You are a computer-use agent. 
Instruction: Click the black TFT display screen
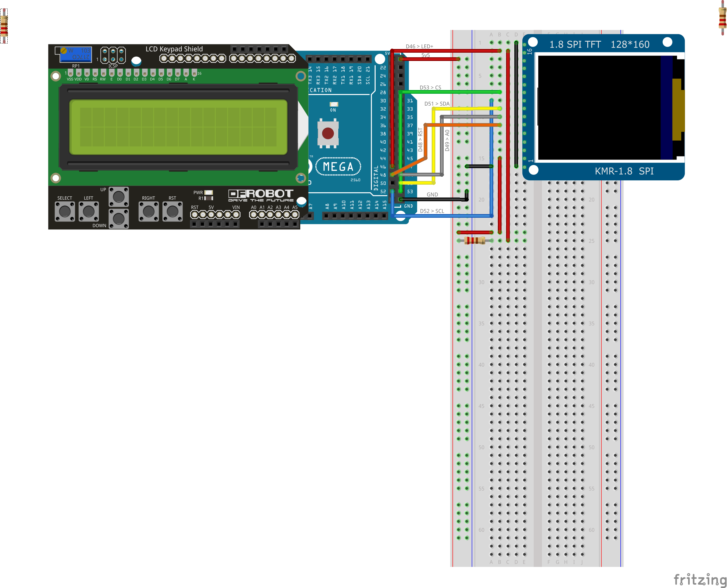pos(599,108)
